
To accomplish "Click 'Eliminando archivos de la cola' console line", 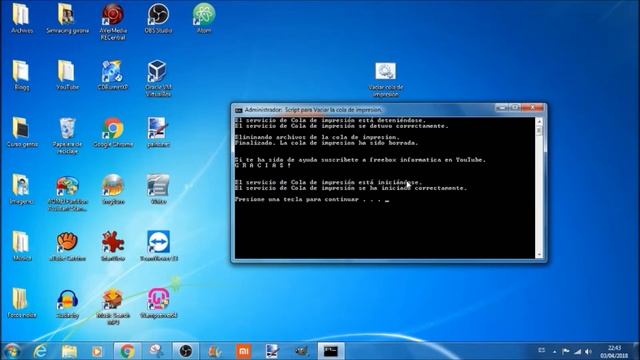I will 317,137.
